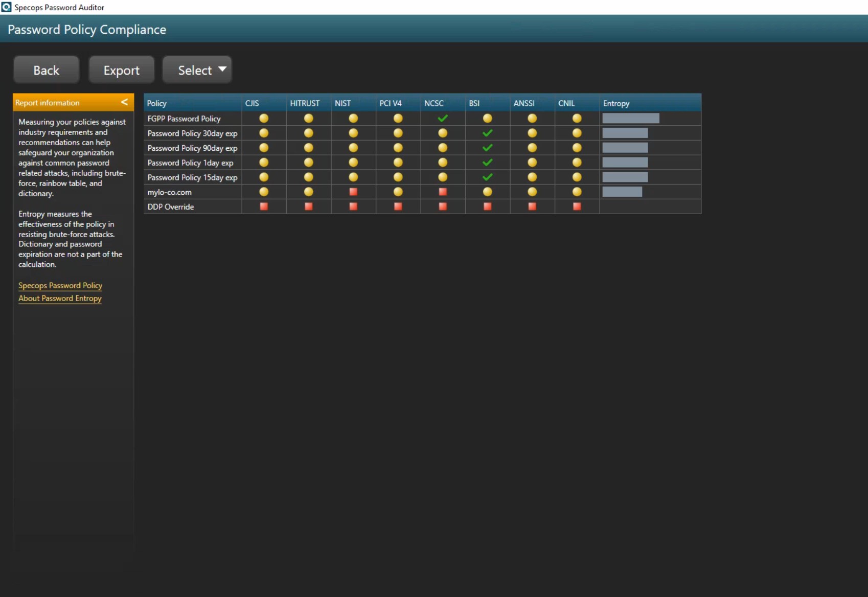This screenshot has height=597, width=868.
Task: Click the yellow CNIL icon for mylo-co.com
Action: [x=577, y=192]
